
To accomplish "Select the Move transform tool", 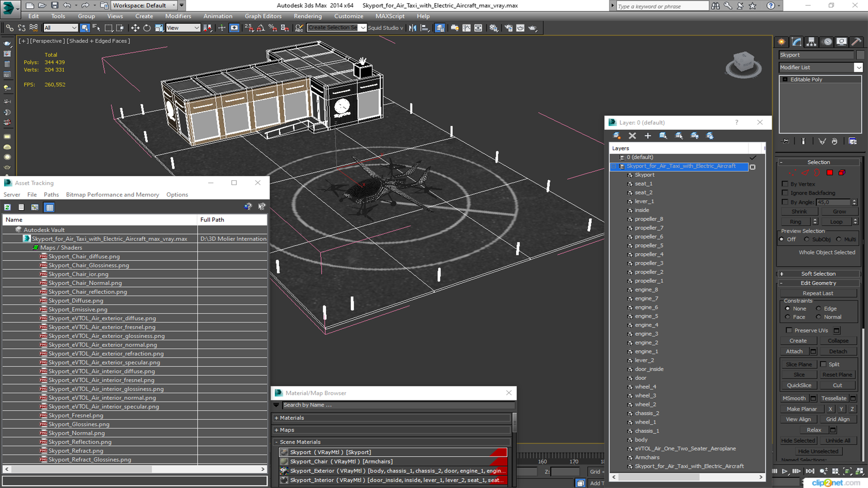I will [135, 28].
